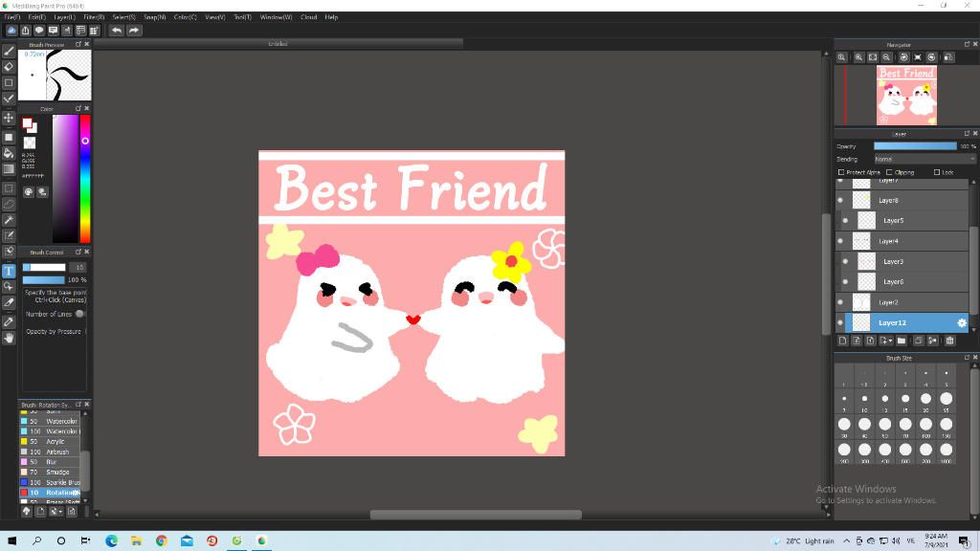Viewport: 980px width, 551px height.
Task: Click the new layer icon
Action: coord(842,341)
